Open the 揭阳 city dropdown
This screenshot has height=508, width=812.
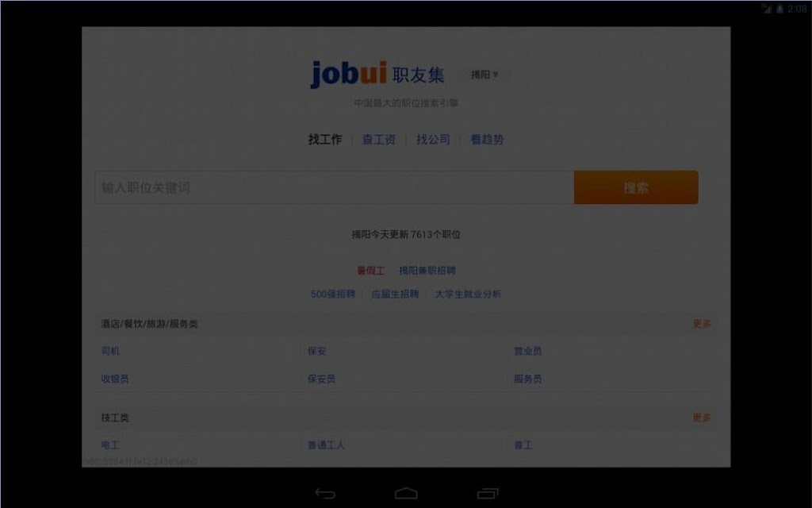[485, 75]
